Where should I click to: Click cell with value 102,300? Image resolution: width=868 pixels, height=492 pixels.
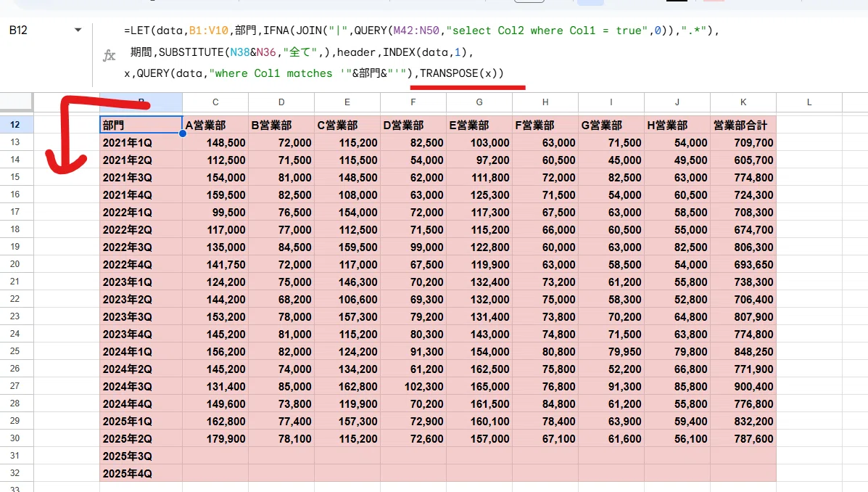(413, 386)
